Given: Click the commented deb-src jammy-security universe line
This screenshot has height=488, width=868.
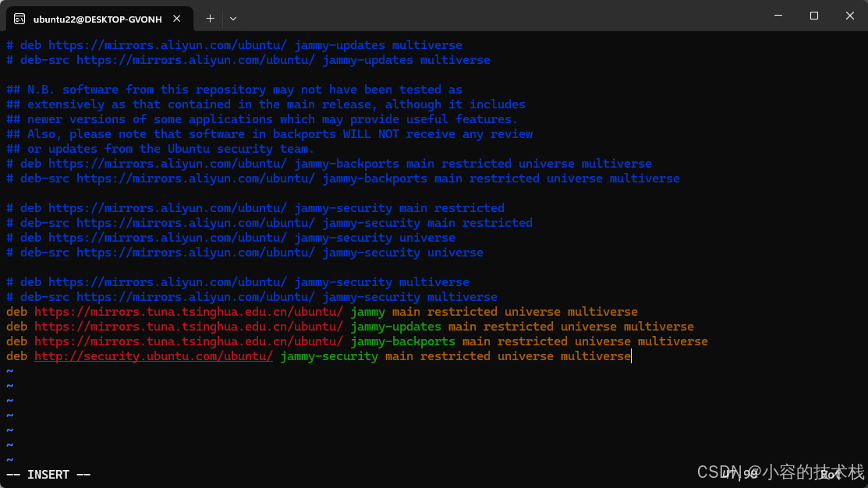Looking at the screenshot, I should tap(245, 253).
